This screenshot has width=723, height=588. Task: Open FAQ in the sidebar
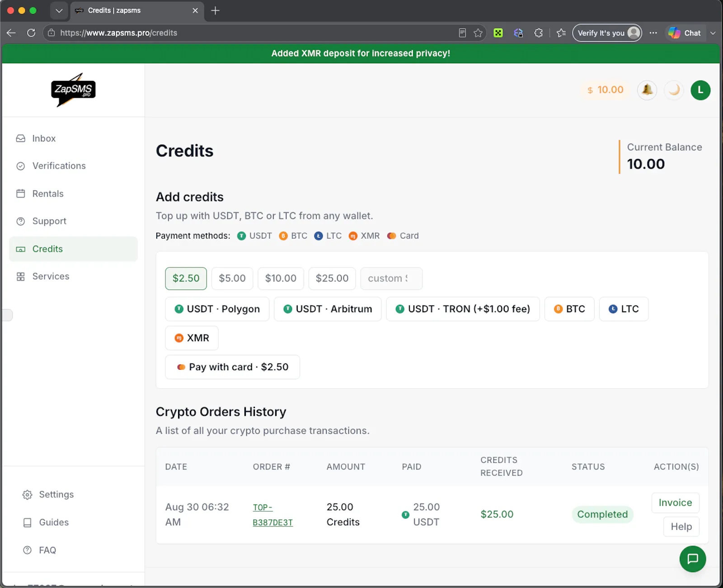pyautogui.click(x=73, y=550)
